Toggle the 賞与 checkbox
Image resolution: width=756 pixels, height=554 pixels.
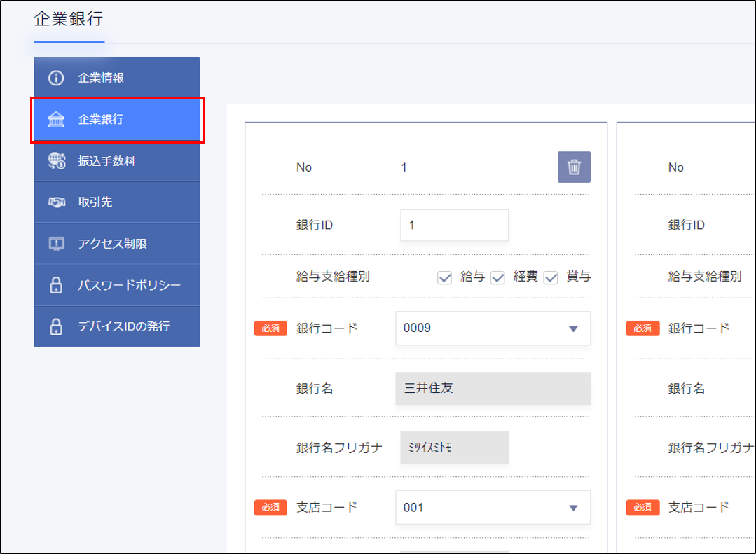[x=551, y=277]
